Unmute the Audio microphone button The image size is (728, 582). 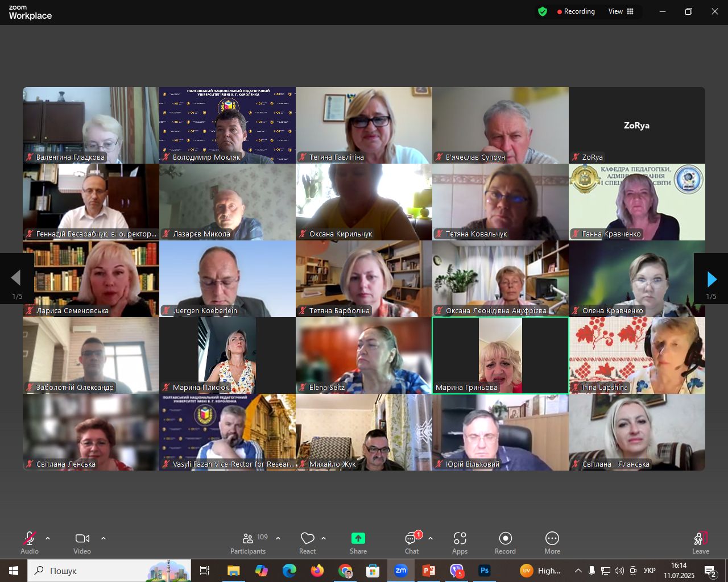(30, 543)
